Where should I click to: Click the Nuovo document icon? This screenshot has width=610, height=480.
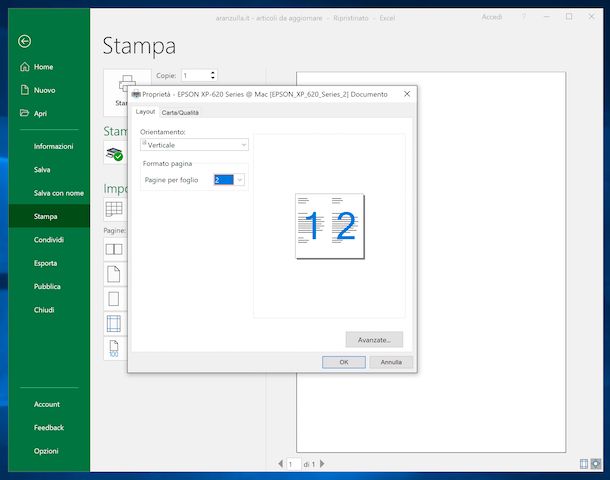click(25, 90)
